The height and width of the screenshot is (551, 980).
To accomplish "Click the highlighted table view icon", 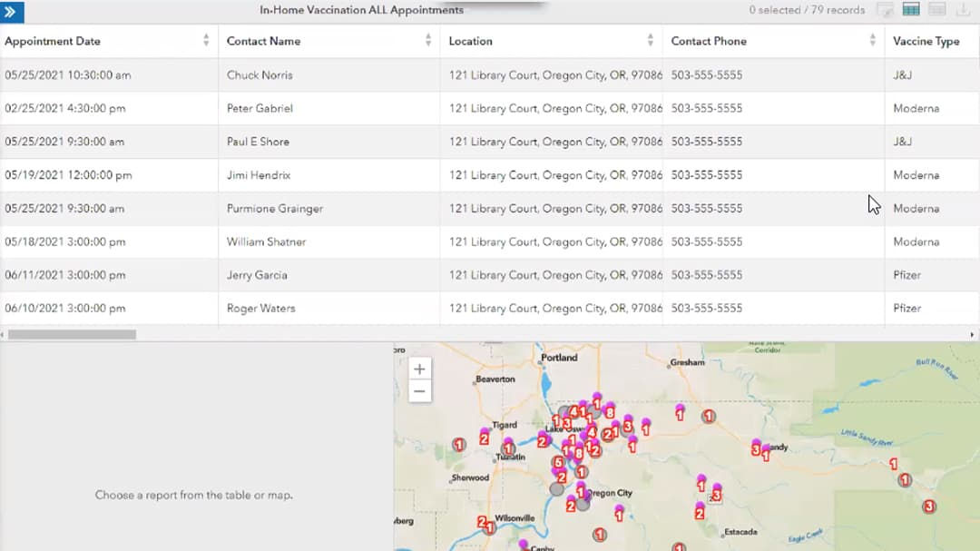I will pos(913,9).
